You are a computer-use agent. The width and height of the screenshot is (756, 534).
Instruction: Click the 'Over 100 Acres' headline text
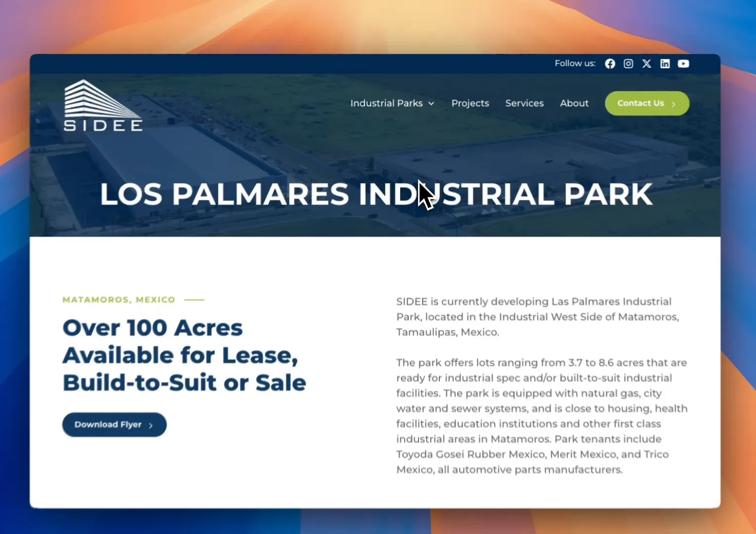point(185,355)
